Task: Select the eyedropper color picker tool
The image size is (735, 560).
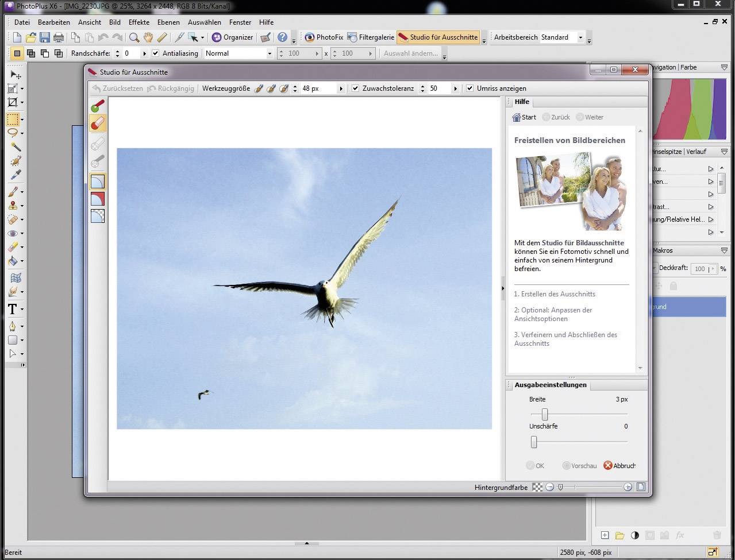Action: pyautogui.click(x=16, y=174)
